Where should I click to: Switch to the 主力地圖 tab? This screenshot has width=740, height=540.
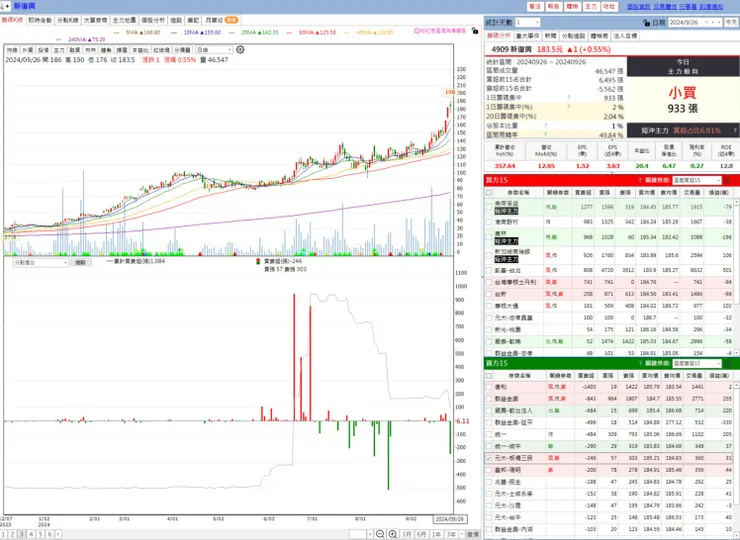coord(124,20)
